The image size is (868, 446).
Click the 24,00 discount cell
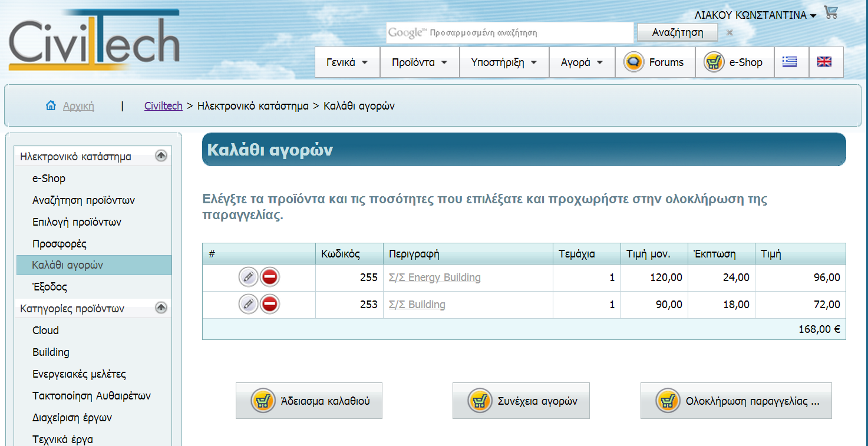click(x=721, y=277)
